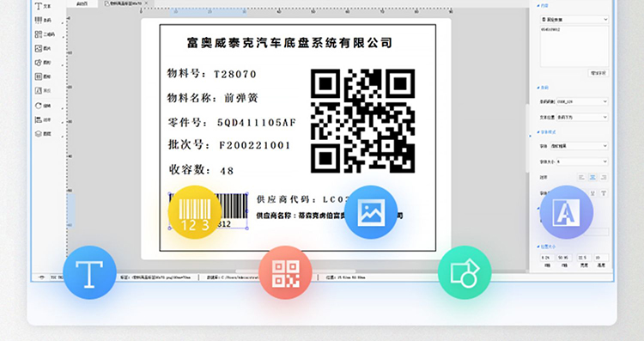Open the barcode type CODE_128 dropdown

point(582,101)
